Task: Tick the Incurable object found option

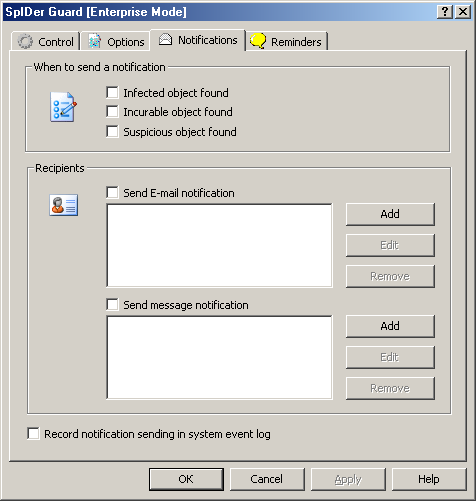Action: pyautogui.click(x=112, y=112)
